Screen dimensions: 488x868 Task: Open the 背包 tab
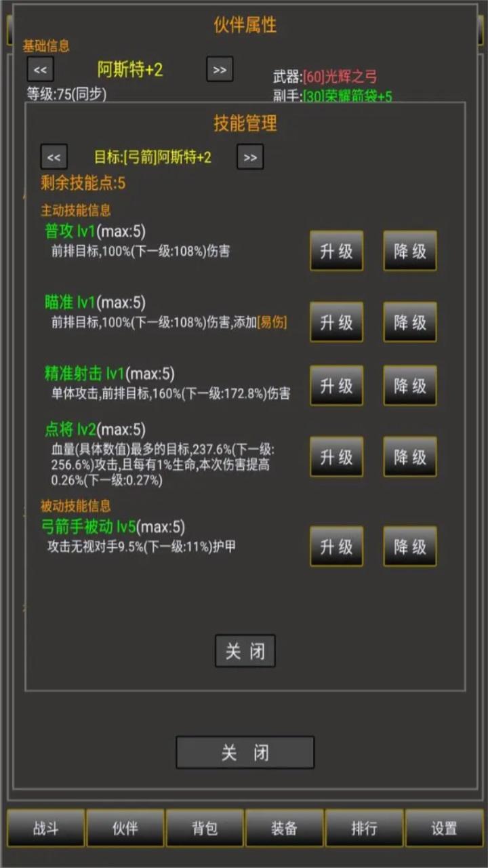tap(205, 828)
